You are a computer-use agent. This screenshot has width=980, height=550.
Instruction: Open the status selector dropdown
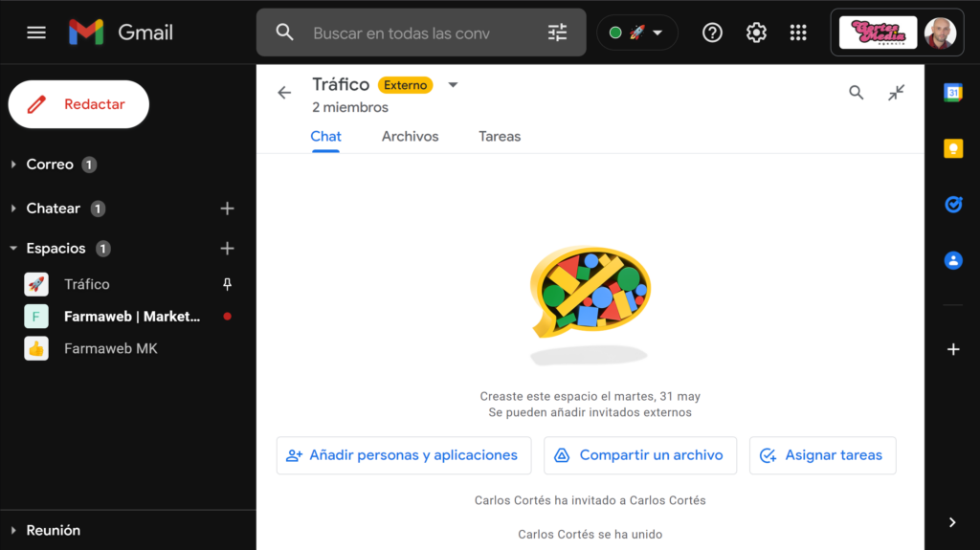(x=636, y=33)
